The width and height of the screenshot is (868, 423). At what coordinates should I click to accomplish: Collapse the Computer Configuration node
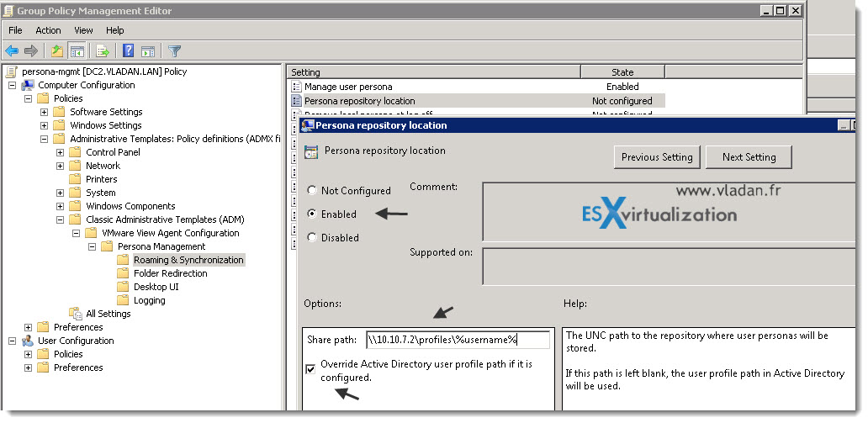pyautogui.click(x=12, y=85)
